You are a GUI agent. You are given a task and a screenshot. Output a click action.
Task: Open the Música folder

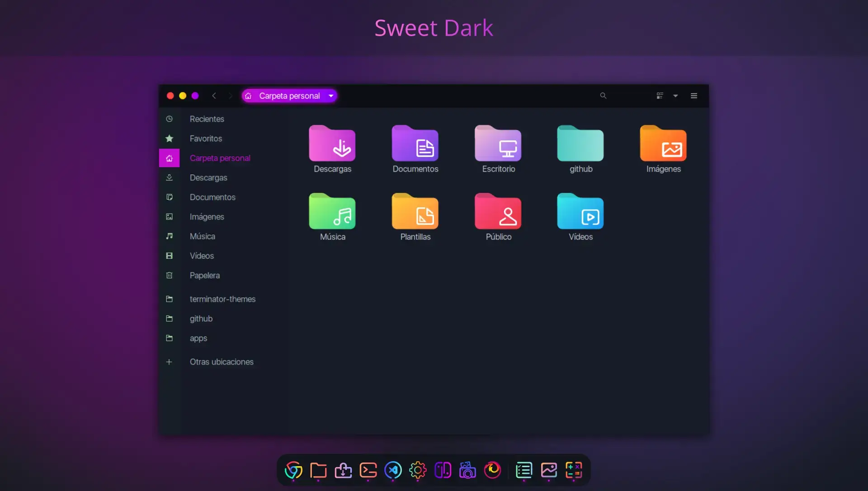pos(332,212)
